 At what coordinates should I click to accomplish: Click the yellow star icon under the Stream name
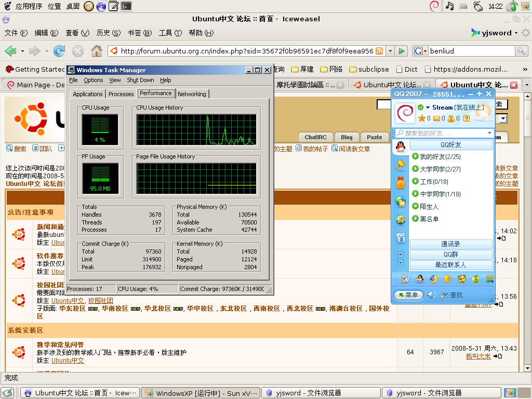tap(422, 118)
